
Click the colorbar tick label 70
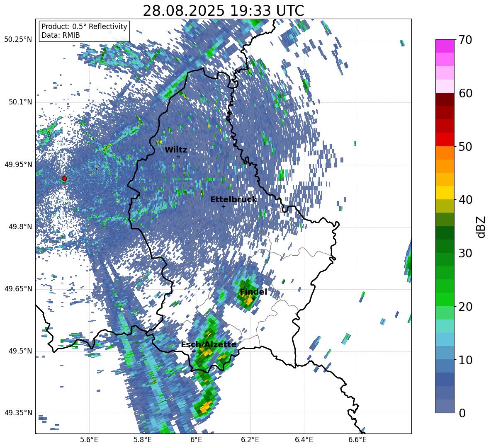coord(465,40)
